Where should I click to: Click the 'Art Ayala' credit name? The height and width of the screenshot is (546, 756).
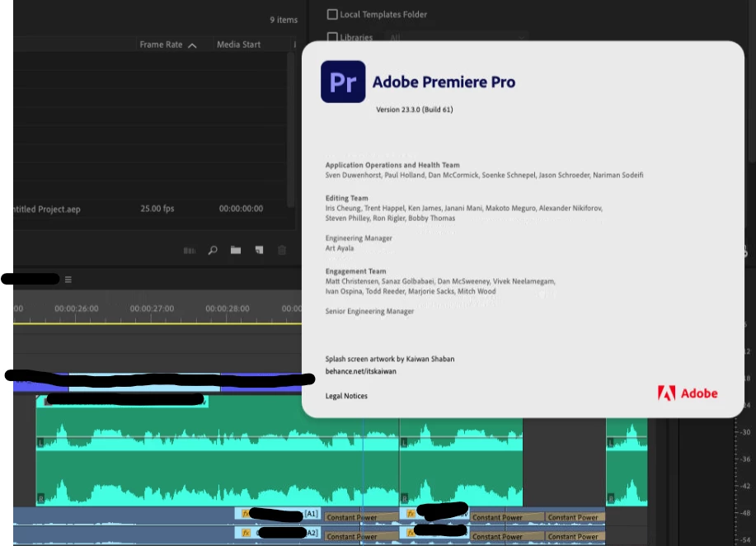tap(340, 248)
